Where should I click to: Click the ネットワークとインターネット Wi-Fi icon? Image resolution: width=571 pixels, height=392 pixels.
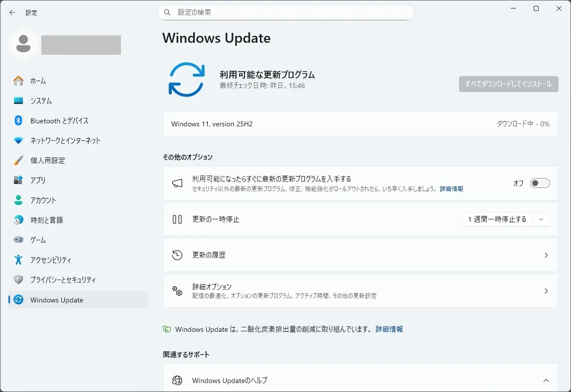(x=18, y=140)
